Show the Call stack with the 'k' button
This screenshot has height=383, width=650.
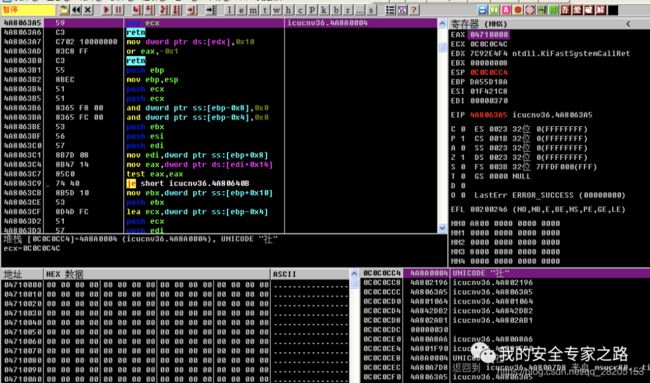pos(324,10)
